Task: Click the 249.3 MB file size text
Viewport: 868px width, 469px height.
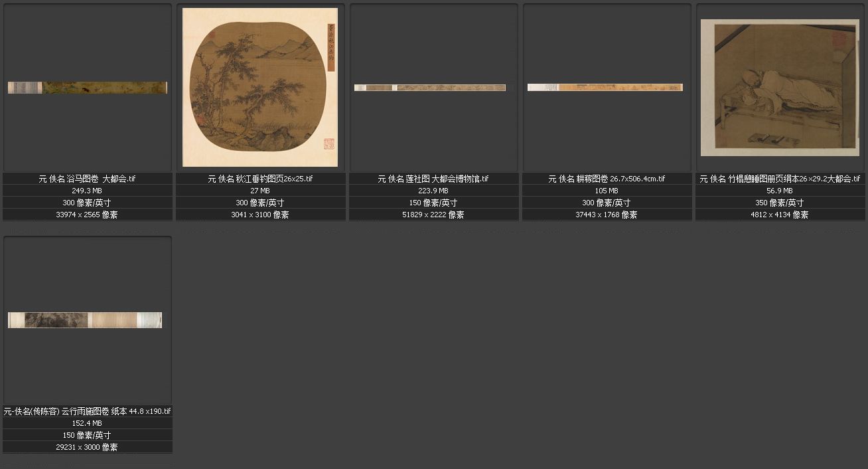Action: 87,191
